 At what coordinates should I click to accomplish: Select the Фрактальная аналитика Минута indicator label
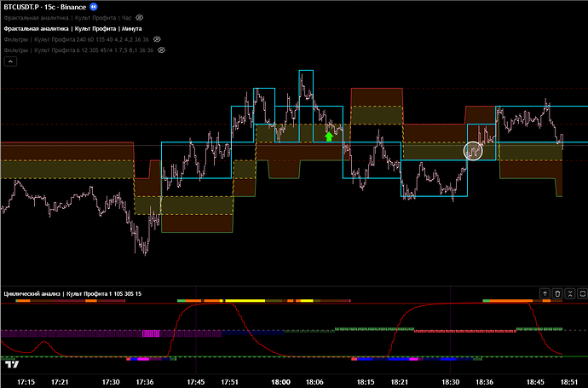tap(72, 28)
